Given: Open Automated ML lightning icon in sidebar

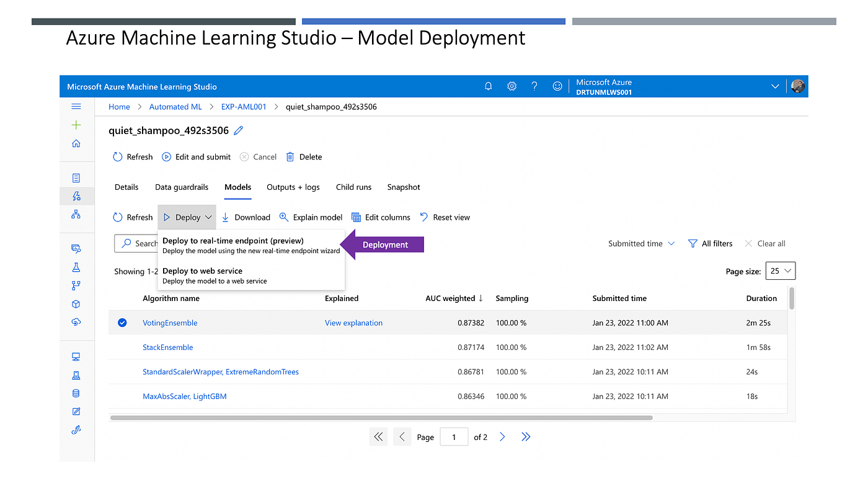Looking at the screenshot, I should tap(76, 196).
